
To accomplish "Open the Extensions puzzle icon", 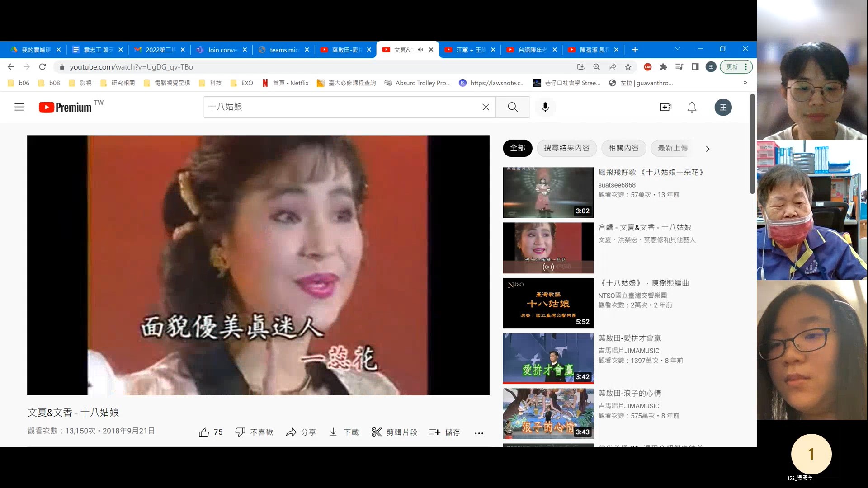I will click(x=663, y=67).
